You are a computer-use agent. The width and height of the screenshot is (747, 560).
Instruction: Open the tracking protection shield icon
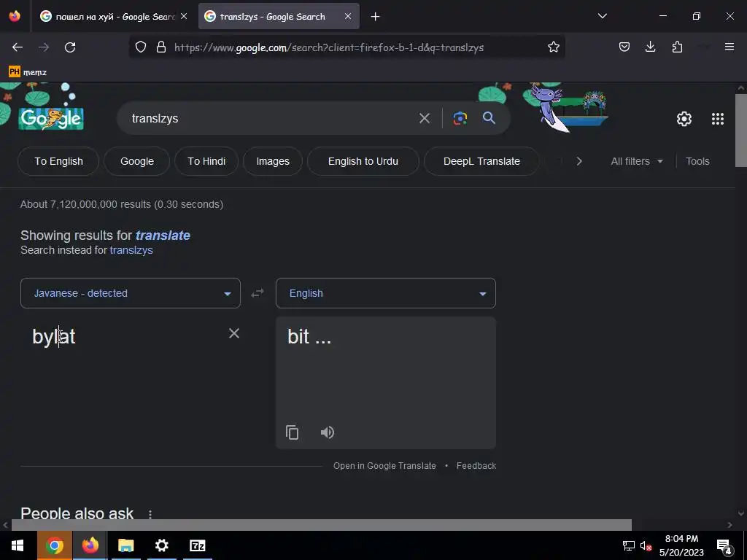(x=141, y=47)
